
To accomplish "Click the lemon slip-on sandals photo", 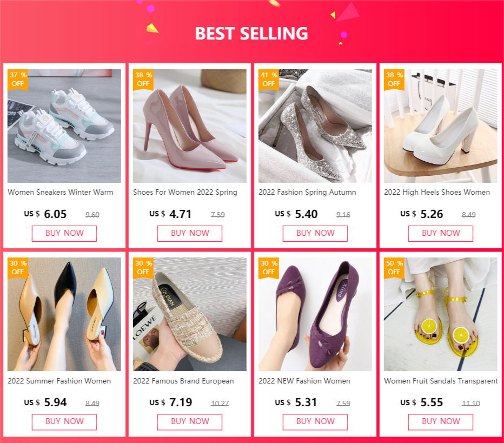I will (440, 314).
